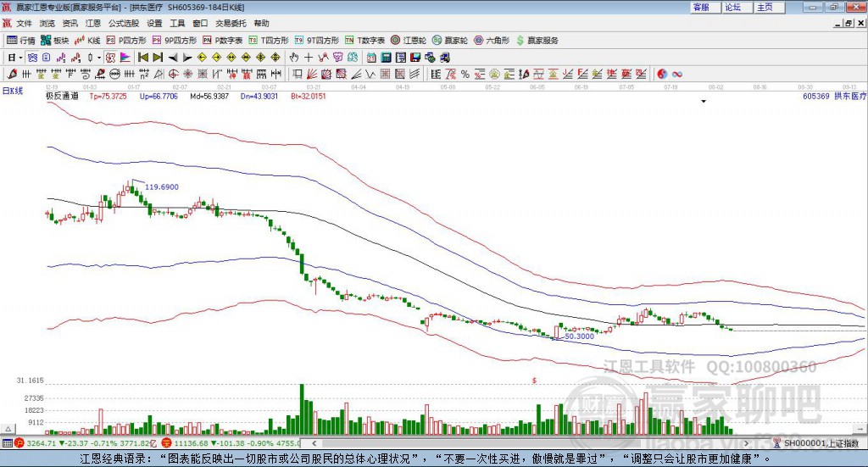The width and height of the screenshot is (868, 467).
Task: Click the 论坛 forum button
Action: 737,7
